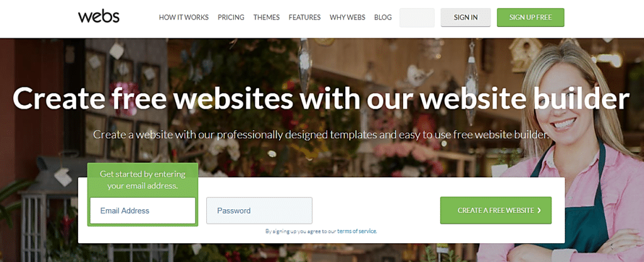Click the green 'Get started by entering' tooltip
Image resolution: width=644 pixels, height=262 pixels.
pos(143,180)
